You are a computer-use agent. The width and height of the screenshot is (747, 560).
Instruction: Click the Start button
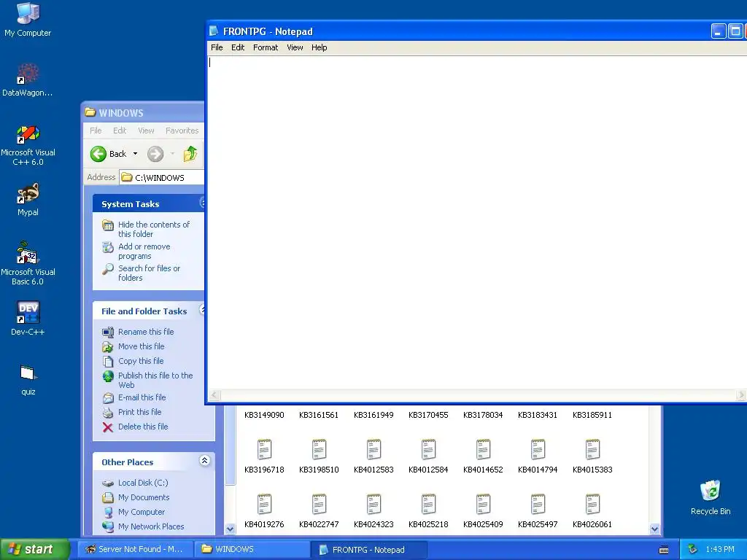coord(34,549)
